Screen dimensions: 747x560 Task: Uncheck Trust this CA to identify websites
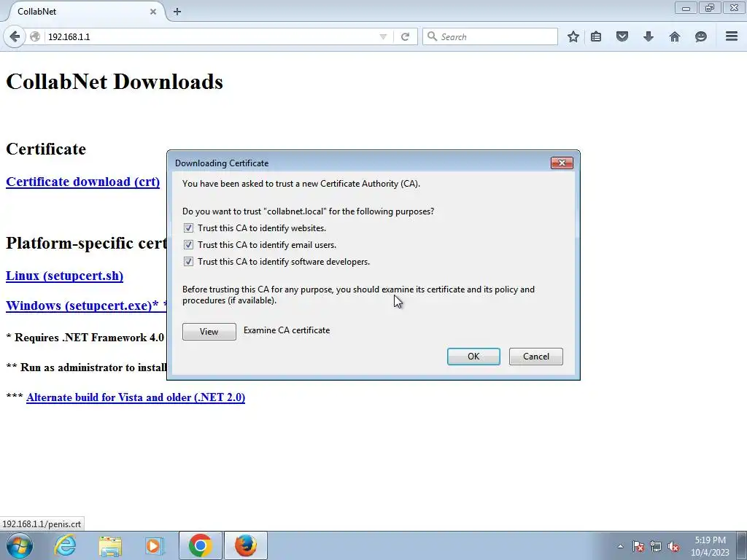(188, 228)
